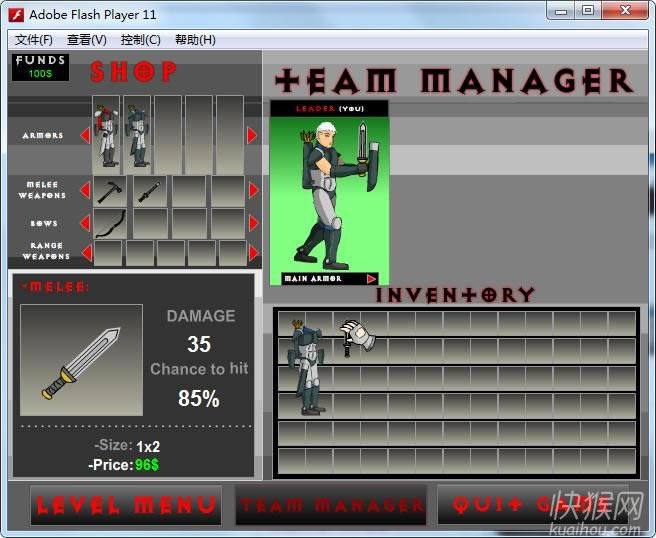
Task: Pick the short sword in melee weapons row
Action: click(x=149, y=190)
